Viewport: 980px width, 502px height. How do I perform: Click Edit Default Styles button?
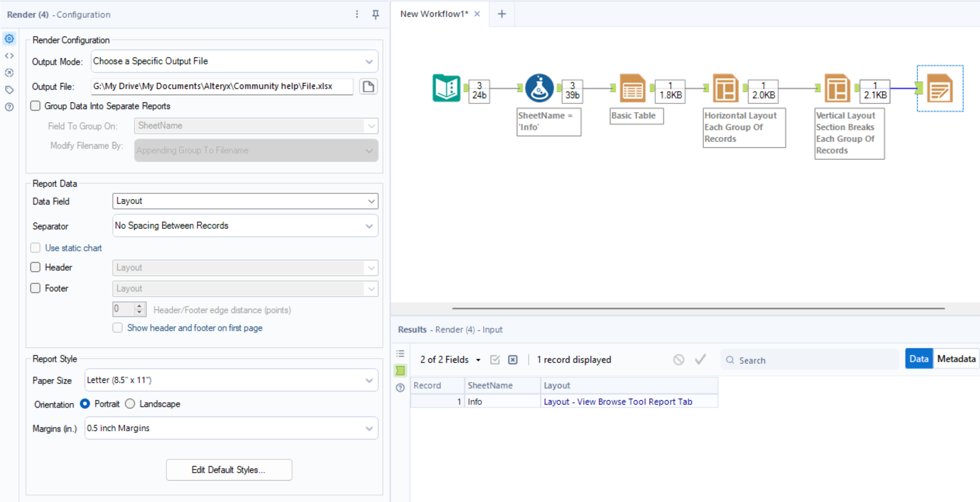pos(229,470)
